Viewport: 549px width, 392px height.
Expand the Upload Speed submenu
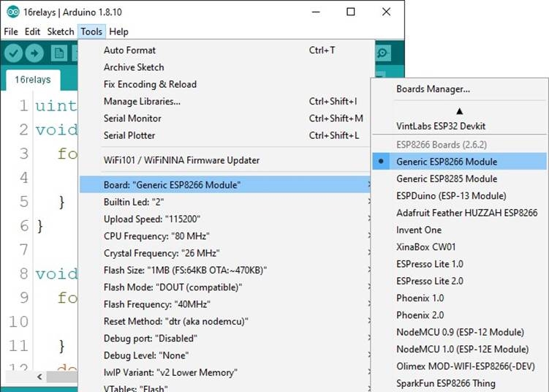(224, 219)
